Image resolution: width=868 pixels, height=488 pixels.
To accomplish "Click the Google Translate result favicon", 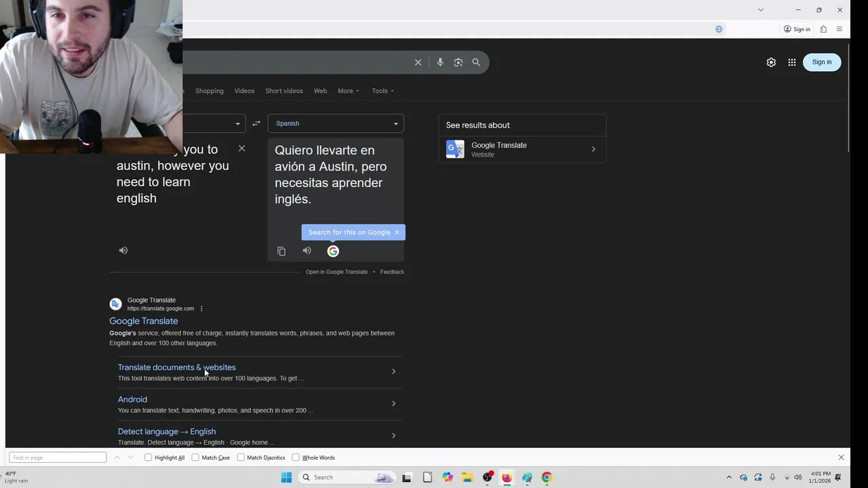I will pyautogui.click(x=115, y=304).
